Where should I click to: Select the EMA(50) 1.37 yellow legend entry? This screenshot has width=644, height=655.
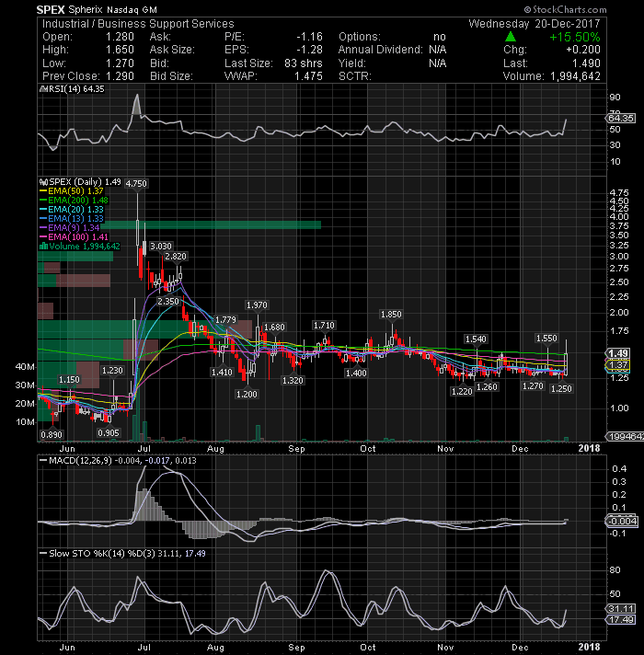pyautogui.click(x=71, y=191)
